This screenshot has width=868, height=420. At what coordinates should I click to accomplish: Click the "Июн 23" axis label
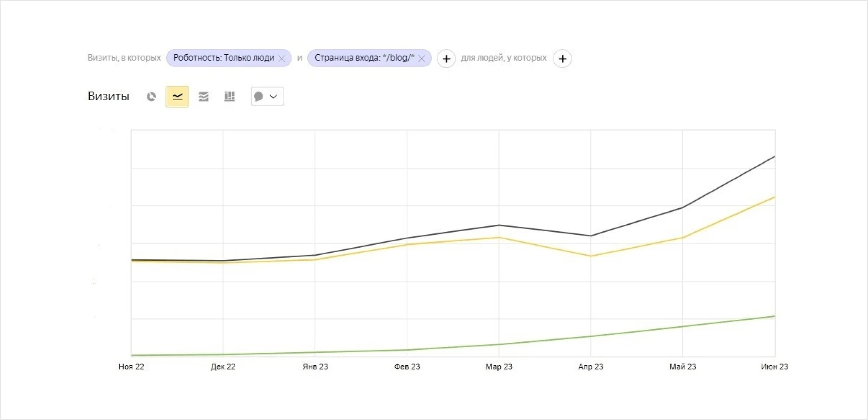[x=774, y=367]
